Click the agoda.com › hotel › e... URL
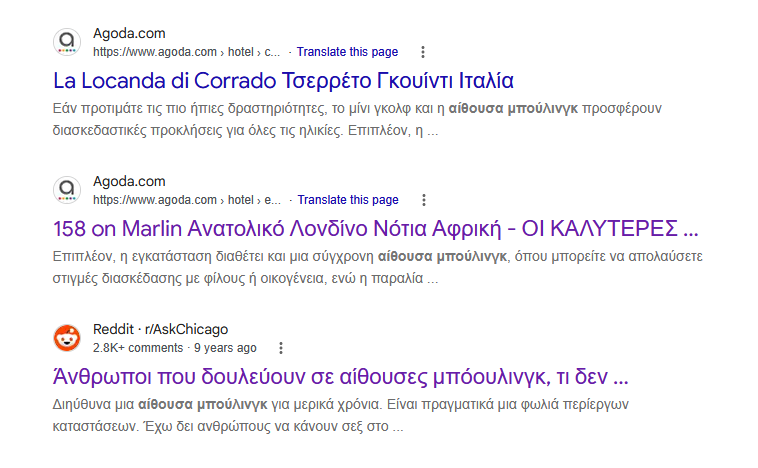This screenshot has height=468, width=758. [x=187, y=200]
